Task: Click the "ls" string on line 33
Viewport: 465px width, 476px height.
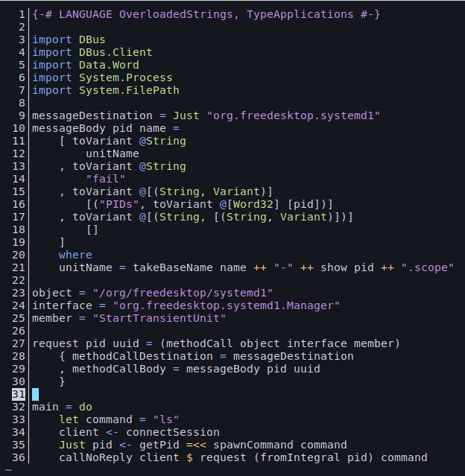Action: click(x=166, y=419)
